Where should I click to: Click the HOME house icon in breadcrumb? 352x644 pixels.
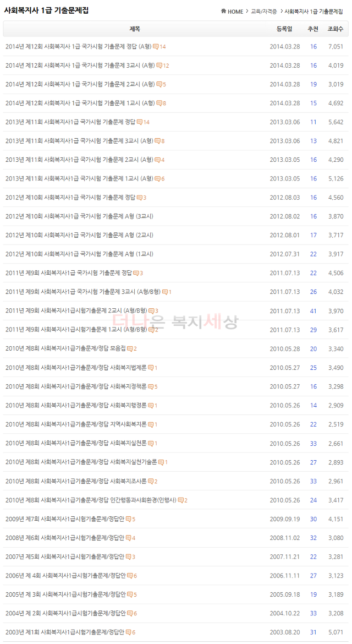(224, 11)
